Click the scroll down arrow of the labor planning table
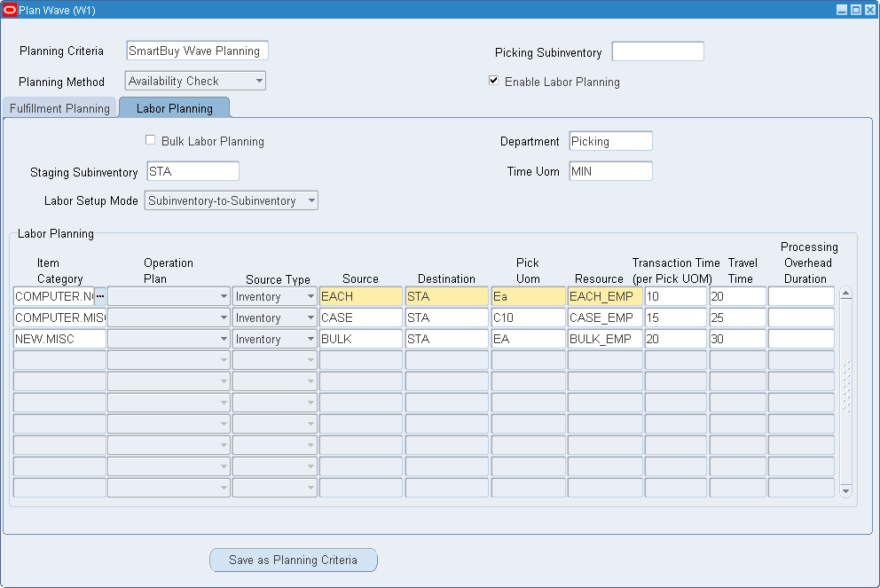 (845, 491)
